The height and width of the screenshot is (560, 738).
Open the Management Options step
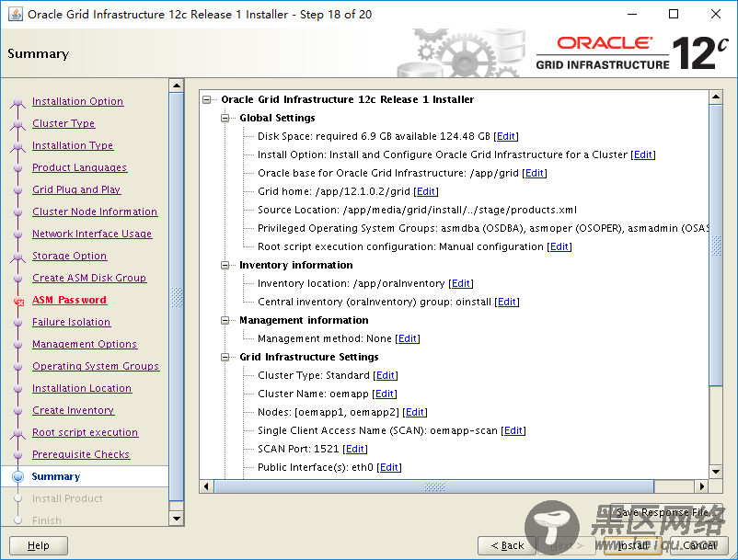pos(85,345)
